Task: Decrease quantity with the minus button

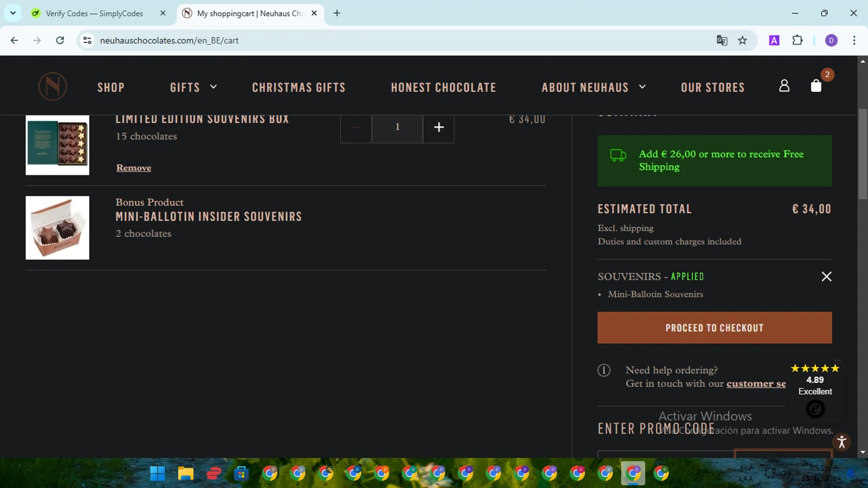Action: (356, 127)
